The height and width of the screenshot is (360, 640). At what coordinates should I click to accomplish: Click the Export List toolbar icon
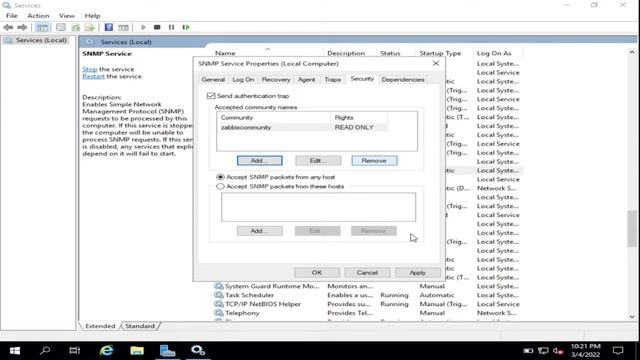[x=90, y=27]
